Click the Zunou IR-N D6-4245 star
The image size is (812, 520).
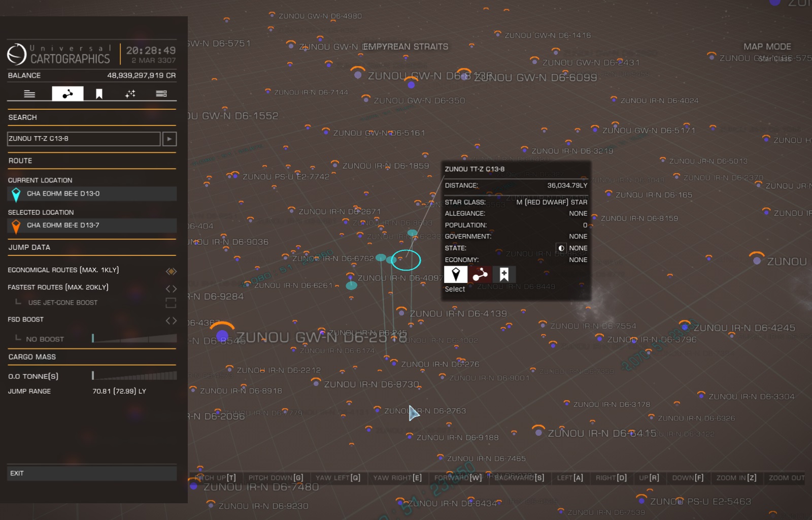click(685, 326)
